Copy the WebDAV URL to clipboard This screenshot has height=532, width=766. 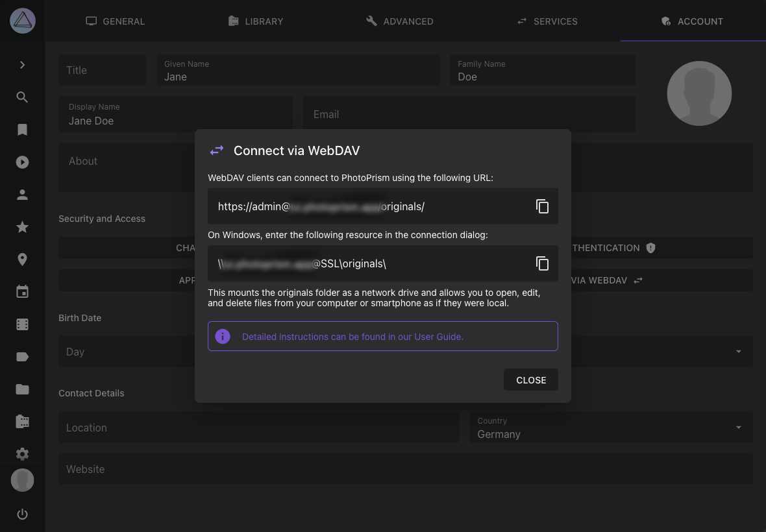click(x=543, y=206)
